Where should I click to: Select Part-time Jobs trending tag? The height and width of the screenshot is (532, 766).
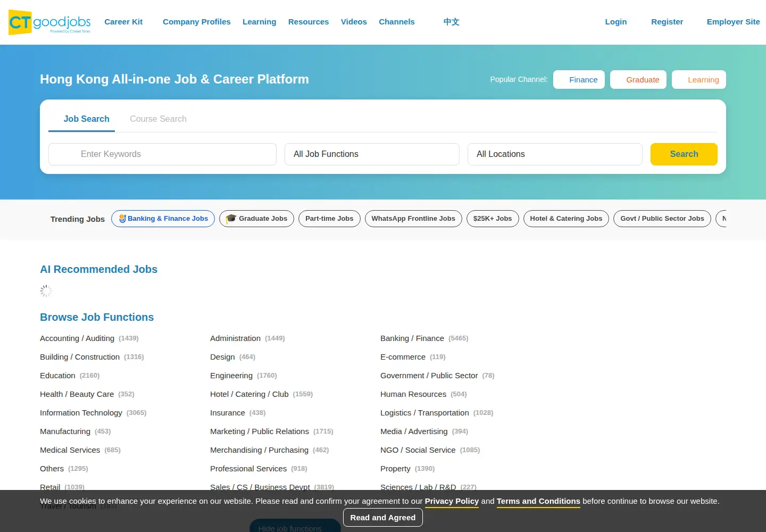pos(329,219)
